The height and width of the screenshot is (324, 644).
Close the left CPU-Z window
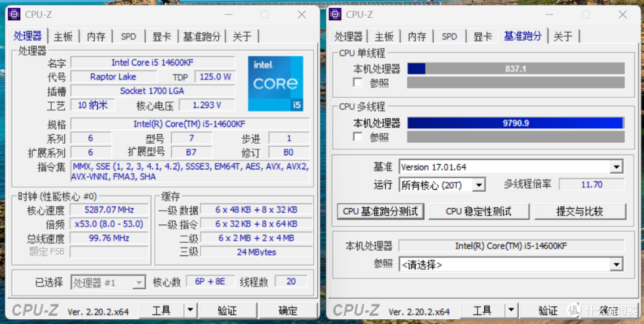[x=302, y=14]
